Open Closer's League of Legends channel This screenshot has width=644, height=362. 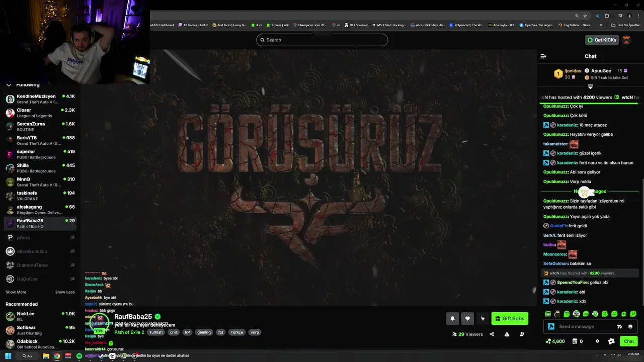[40, 113]
